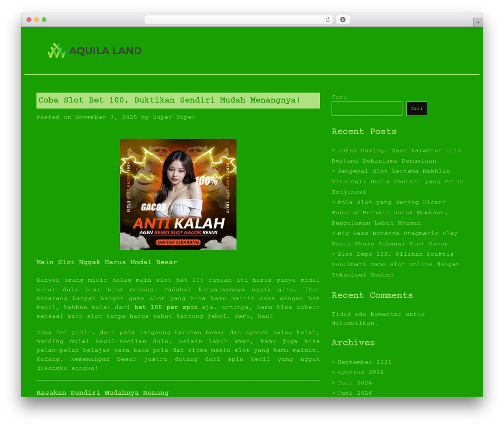Open the November 3, 2025 date link
The height and width of the screenshot is (427, 504).
[x=106, y=117]
